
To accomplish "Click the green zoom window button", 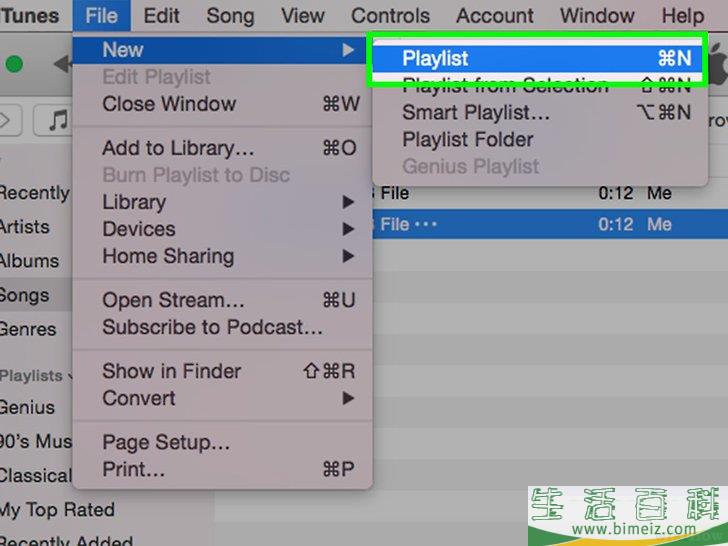I will click(x=14, y=64).
